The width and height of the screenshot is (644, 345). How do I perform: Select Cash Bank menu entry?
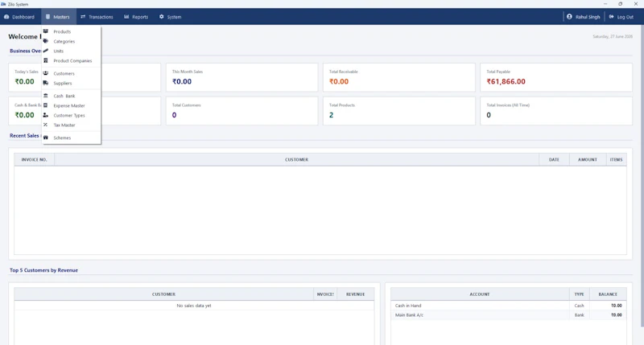(x=72, y=96)
